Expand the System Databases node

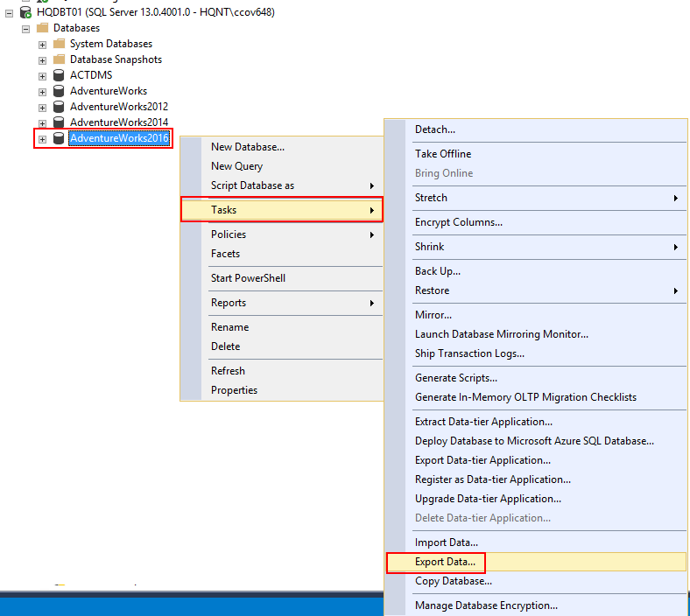tap(42, 45)
